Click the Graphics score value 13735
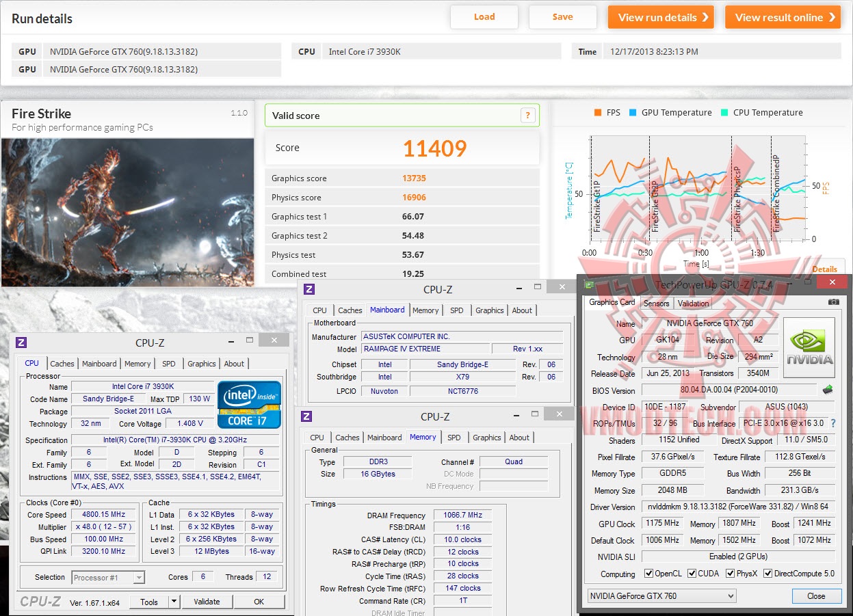 pos(414,178)
